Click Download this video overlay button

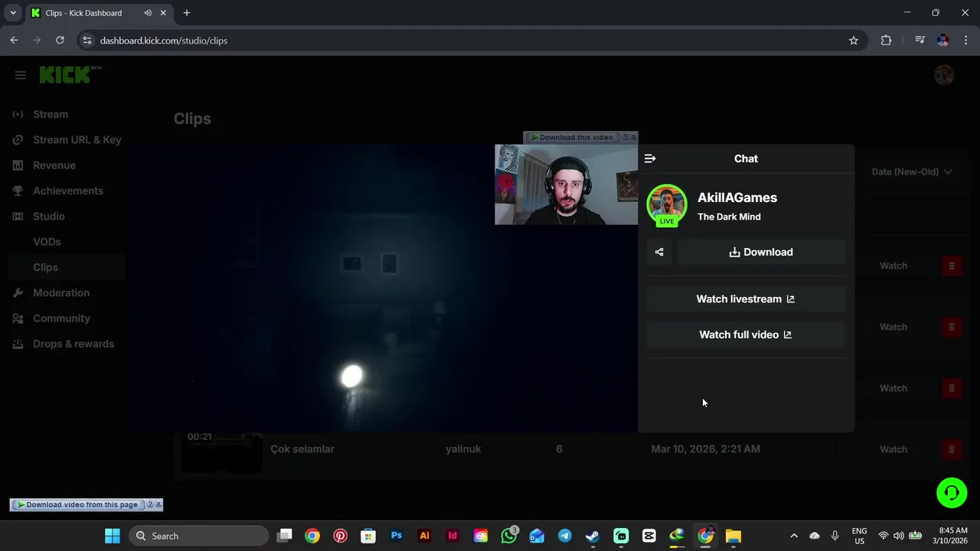pyautogui.click(x=572, y=137)
